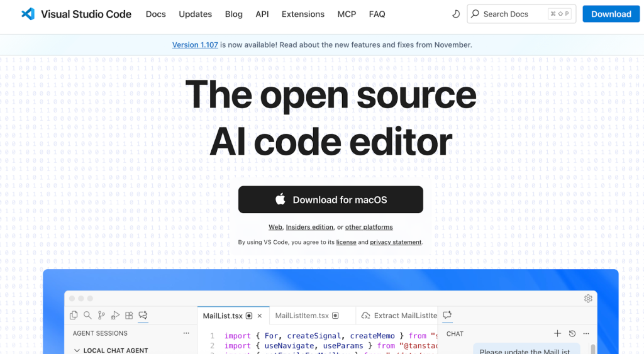Open the Explorer files icon in the editor sidebar
The height and width of the screenshot is (354, 644).
coord(74,315)
